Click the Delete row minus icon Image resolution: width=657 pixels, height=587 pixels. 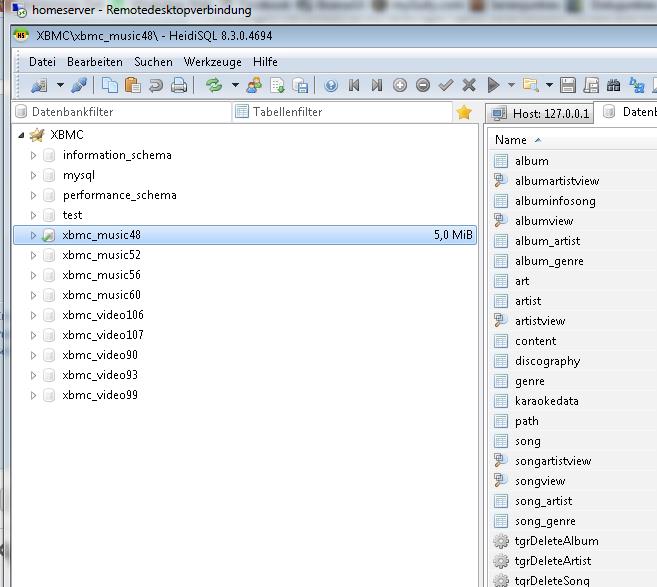click(x=423, y=85)
